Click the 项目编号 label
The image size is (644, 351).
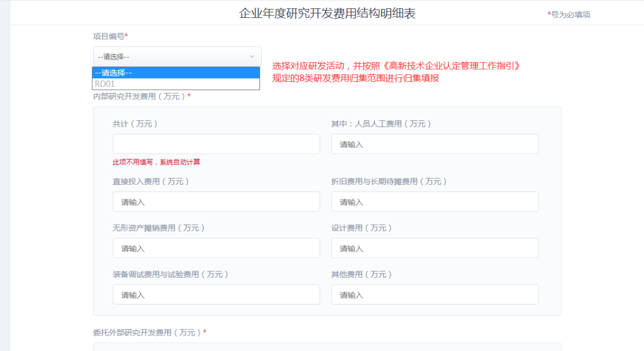110,36
